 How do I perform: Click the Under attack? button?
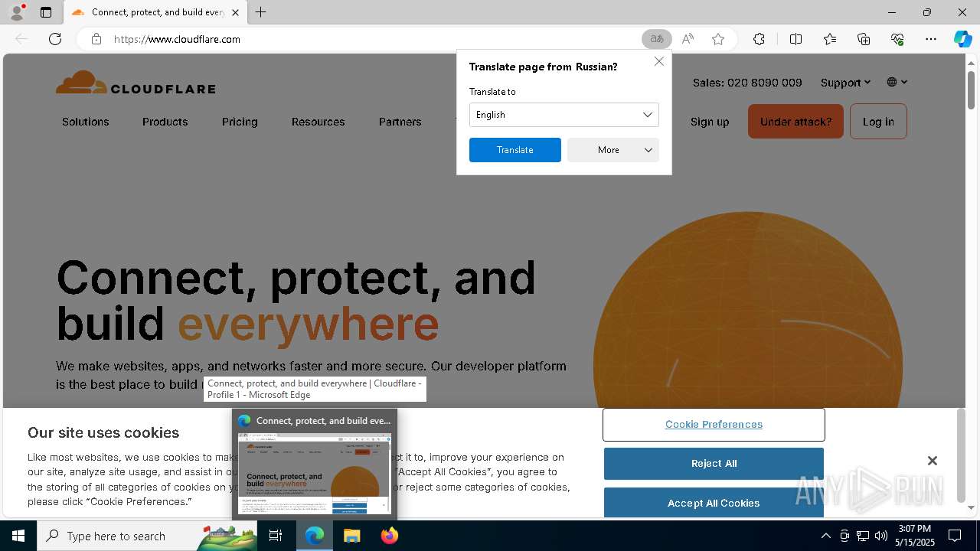795,122
